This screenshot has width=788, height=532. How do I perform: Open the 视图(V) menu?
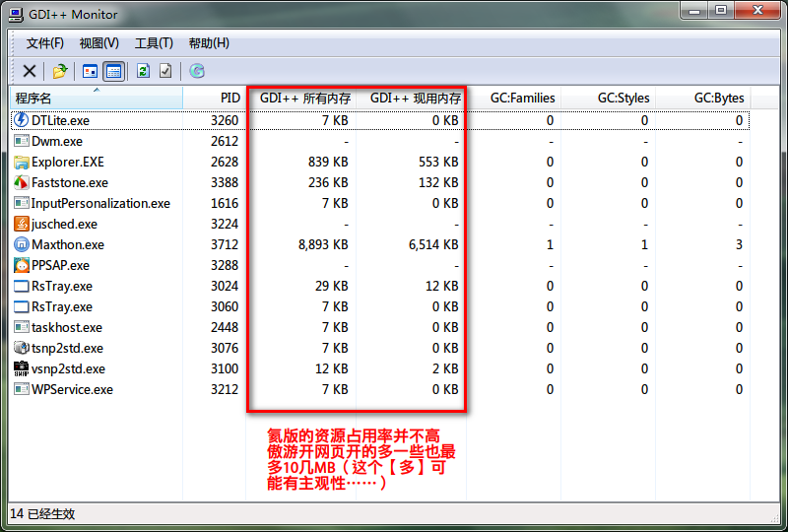99,43
